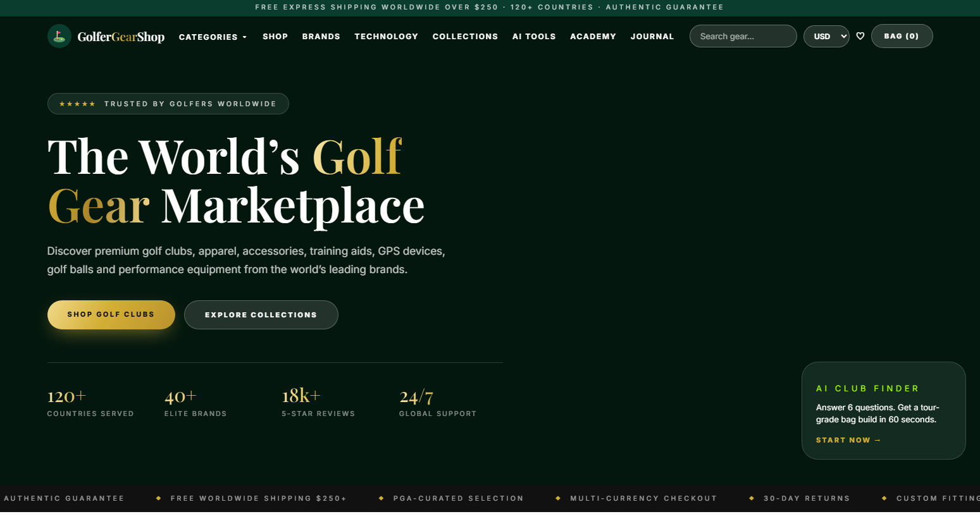Expand the Categories dropdown menu
Viewport: 980px width, 526px height.
pyautogui.click(x=213, y=37)
